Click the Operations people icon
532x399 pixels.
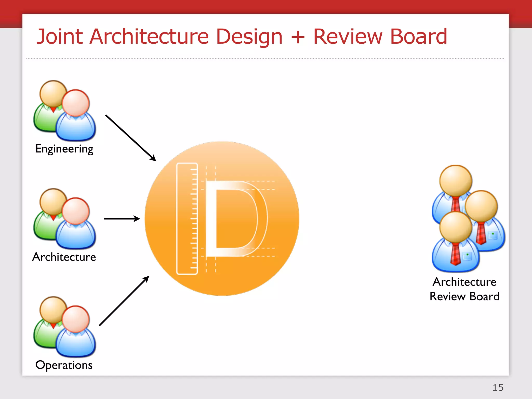(65, 327)
